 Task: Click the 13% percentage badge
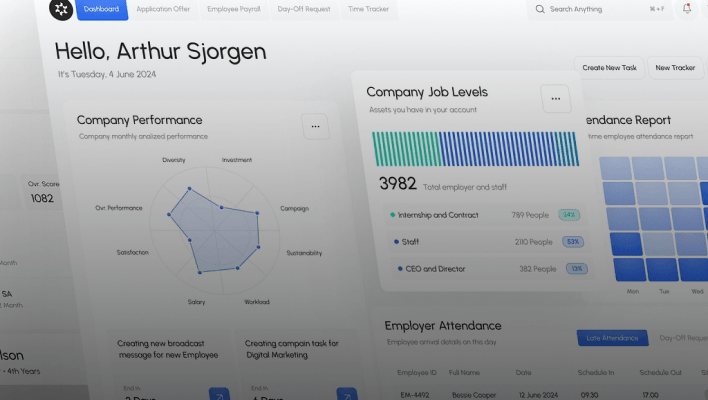point(577,269)
